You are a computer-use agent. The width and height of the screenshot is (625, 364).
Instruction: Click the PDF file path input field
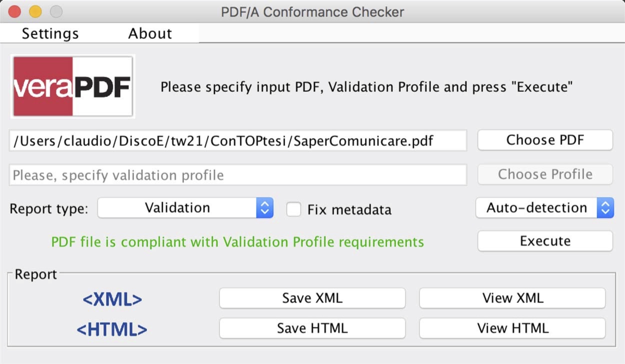[237, 141]
